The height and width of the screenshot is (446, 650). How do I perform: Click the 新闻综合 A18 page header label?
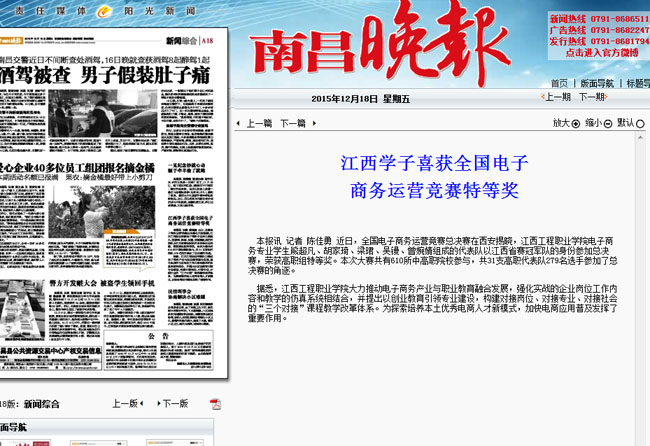point(189,40)
